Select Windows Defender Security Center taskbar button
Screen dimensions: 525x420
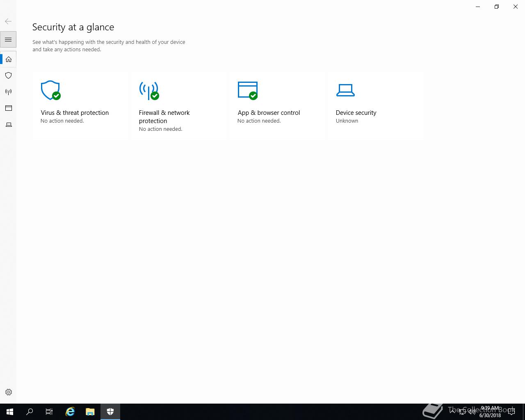click(110, 412)
